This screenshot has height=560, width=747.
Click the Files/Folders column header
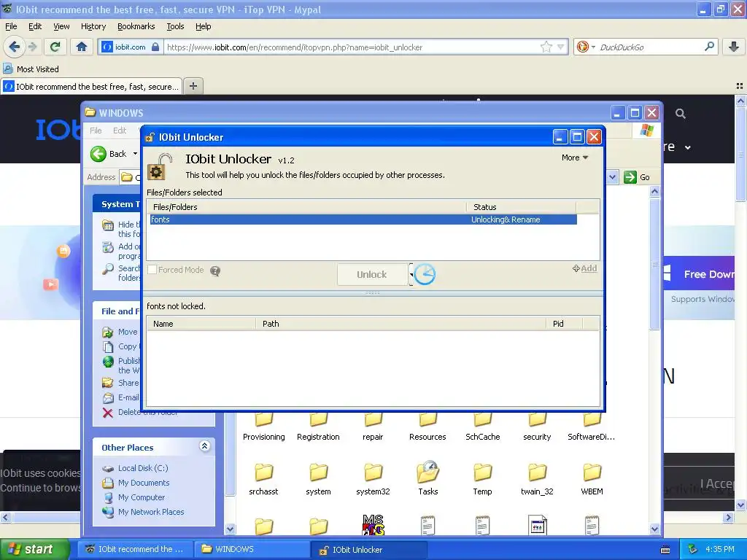pos(307,207)
